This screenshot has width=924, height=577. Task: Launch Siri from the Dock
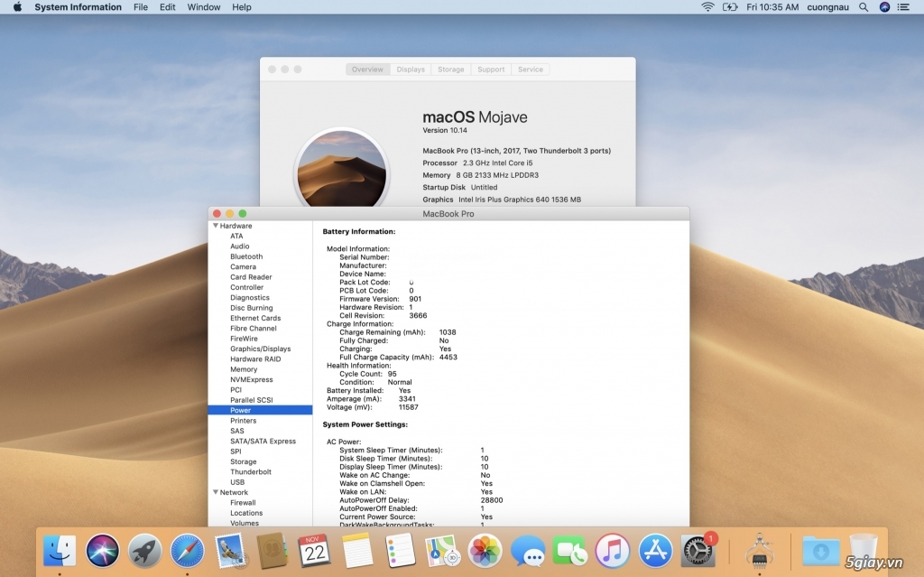103,551
